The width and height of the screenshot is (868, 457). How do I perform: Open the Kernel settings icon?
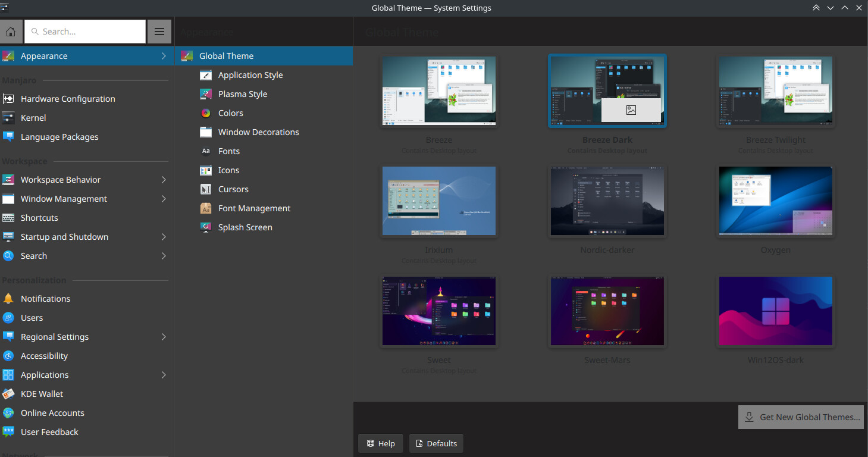[8, 118]
